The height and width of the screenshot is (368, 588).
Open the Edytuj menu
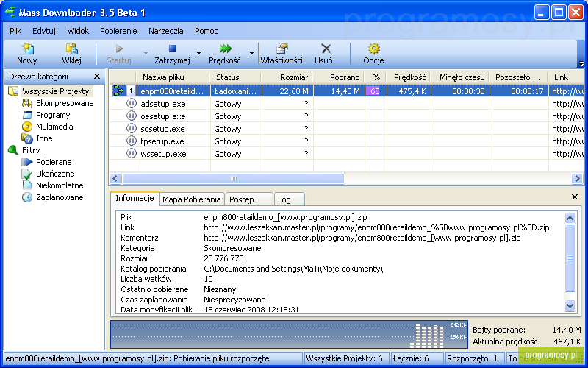pyautogui.click(x=44, y=31)
